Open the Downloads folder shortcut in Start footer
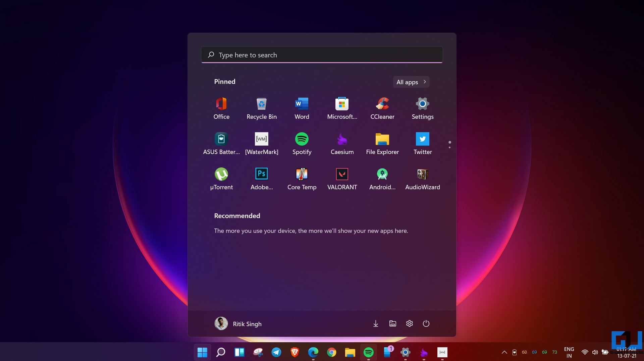The height and width of the screenshot is (361, 644). click(376, 323)
